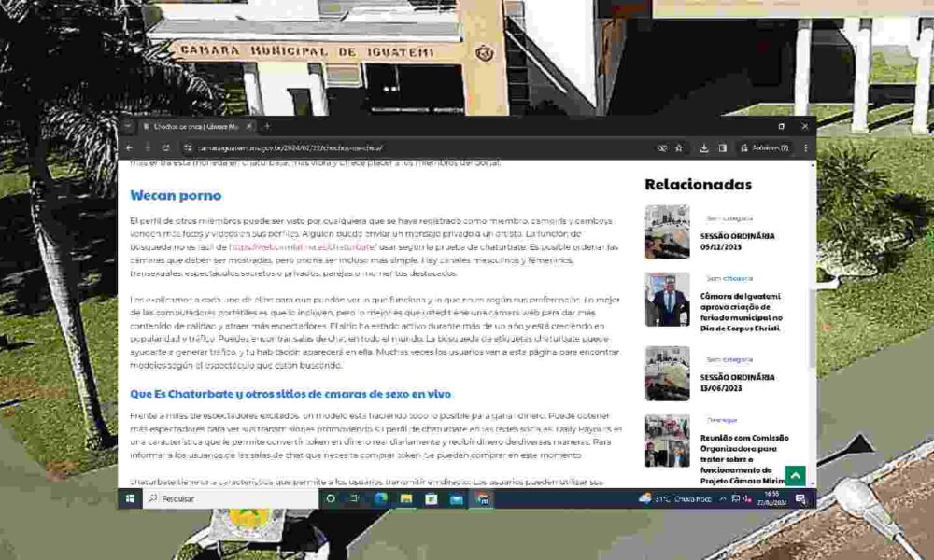This screenshot has height=560, width=934.
Task: Reload the current browser page
Action: click(166, 147)
